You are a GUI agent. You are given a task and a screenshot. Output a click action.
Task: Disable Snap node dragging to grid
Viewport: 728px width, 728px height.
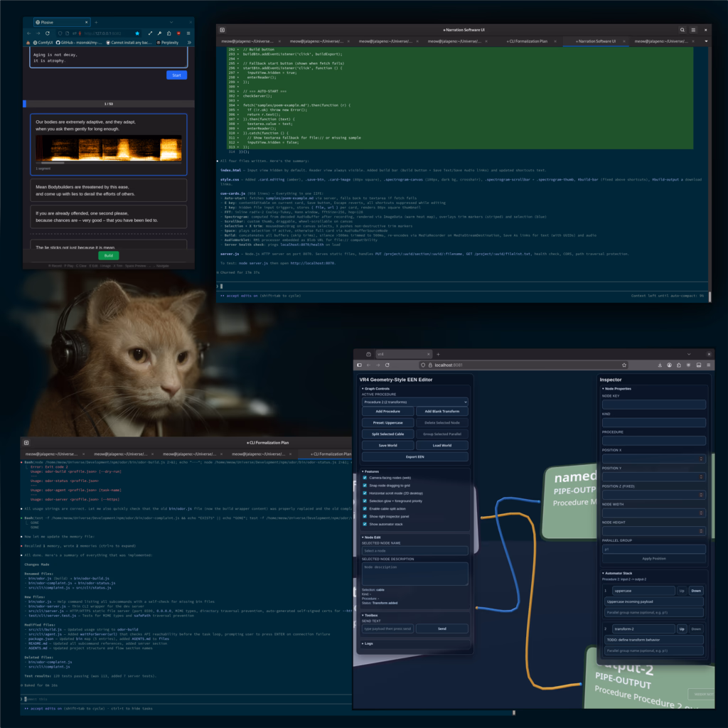(x=365, y=485)
